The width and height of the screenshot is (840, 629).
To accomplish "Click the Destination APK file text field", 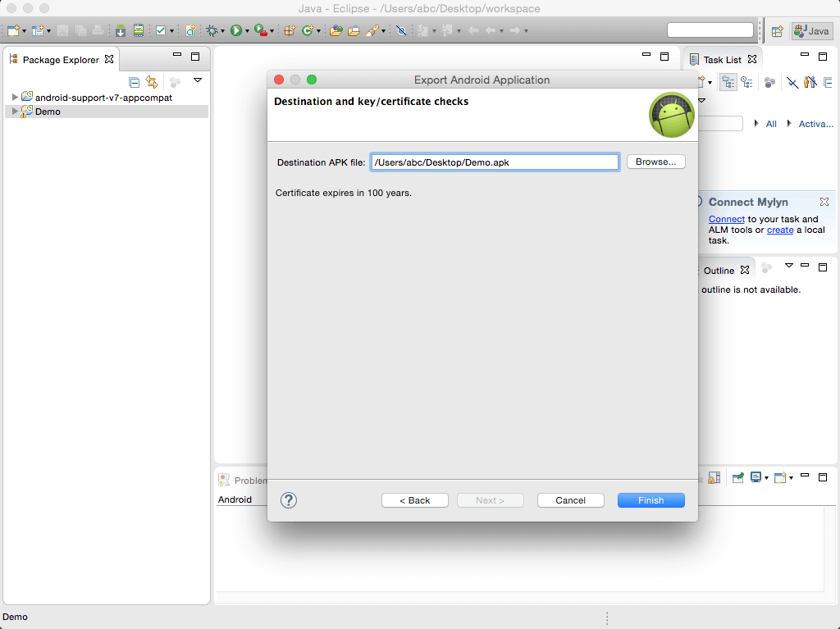I will [495, 162].
